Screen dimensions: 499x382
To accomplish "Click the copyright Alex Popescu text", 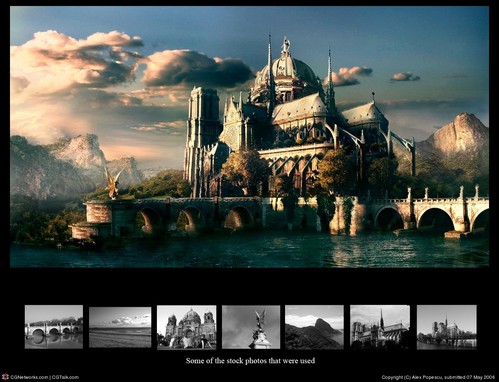I will point(439,377).
